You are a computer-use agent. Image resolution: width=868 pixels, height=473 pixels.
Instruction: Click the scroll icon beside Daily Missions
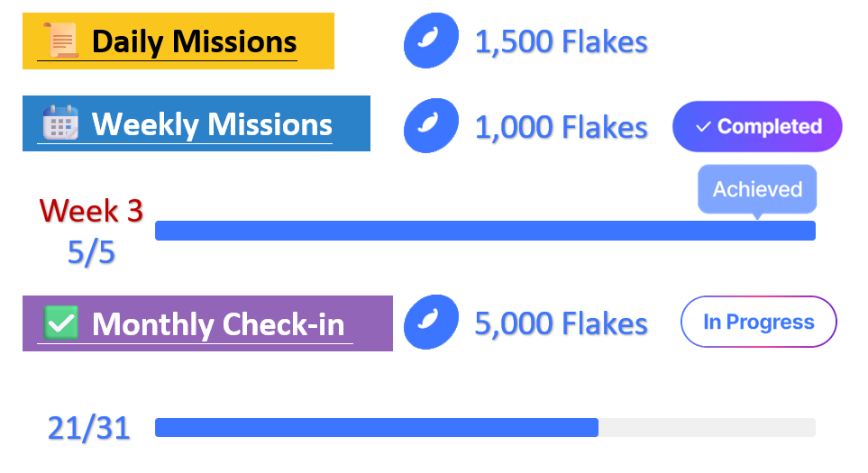tap(61, 40)
